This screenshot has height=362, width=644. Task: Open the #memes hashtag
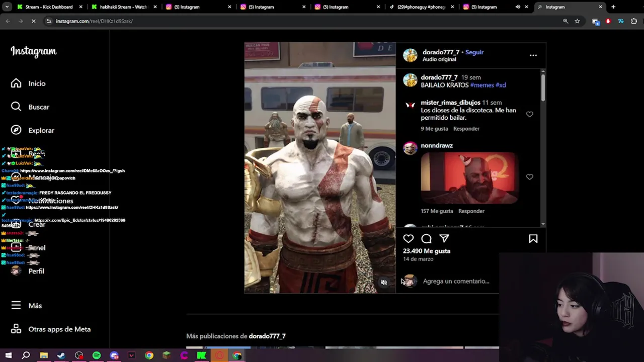482,85
